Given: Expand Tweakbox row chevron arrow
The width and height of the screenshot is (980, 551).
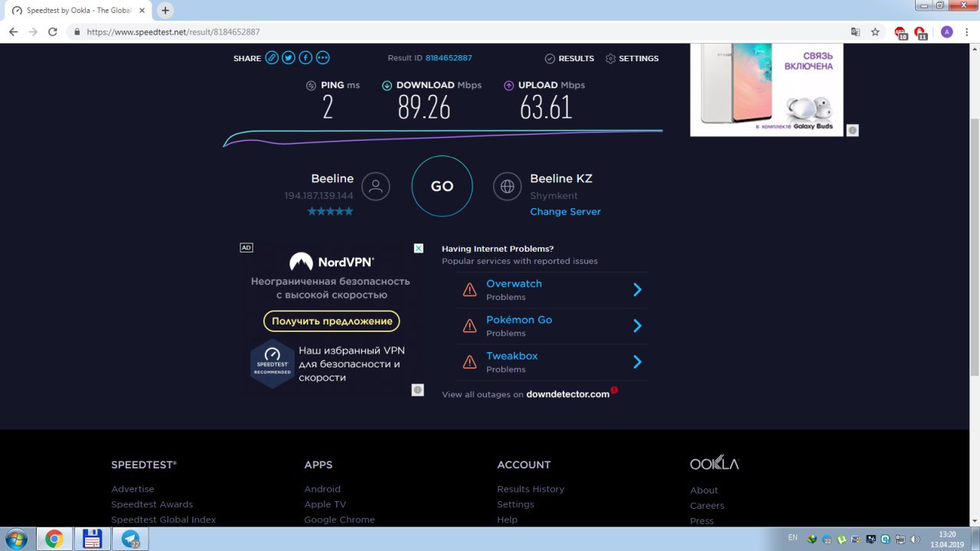Looking at the screenshot, I should [637, 361].
